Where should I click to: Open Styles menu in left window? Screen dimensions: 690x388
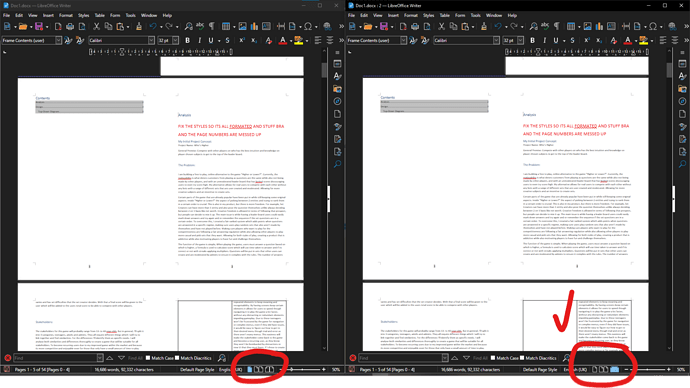click(x=84, y=15)
